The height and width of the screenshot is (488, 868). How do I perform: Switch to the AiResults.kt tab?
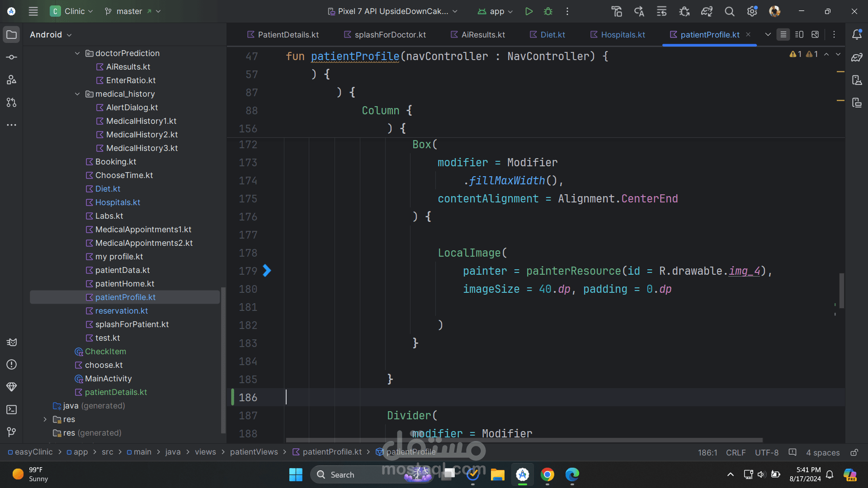[483, 35]
